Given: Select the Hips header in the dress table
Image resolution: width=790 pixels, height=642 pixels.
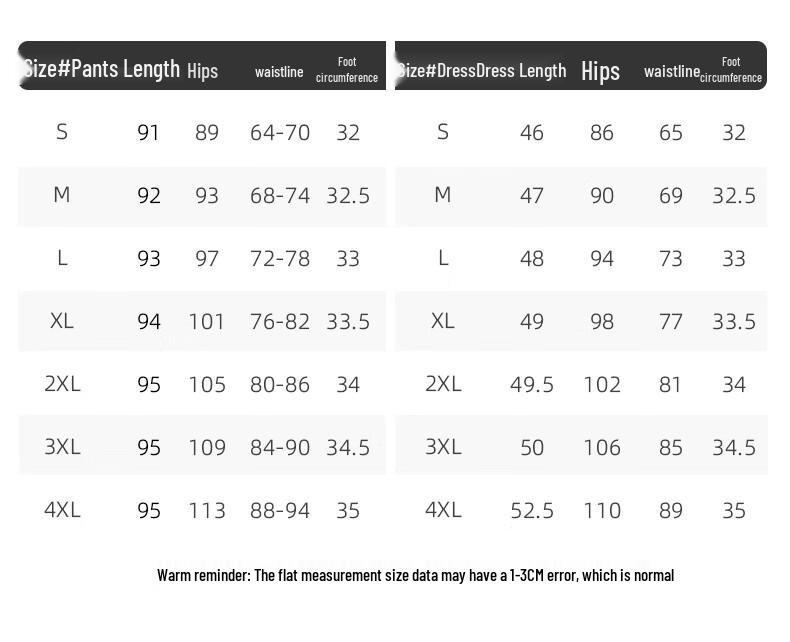Looking at the screenshot, I should (x=600, y=71).
